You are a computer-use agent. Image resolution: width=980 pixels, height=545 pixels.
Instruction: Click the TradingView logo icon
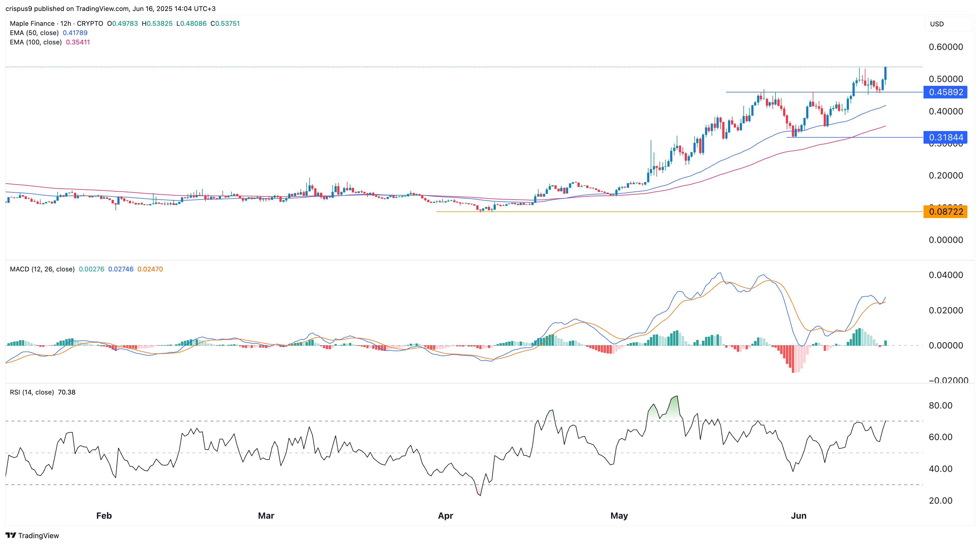11,535
